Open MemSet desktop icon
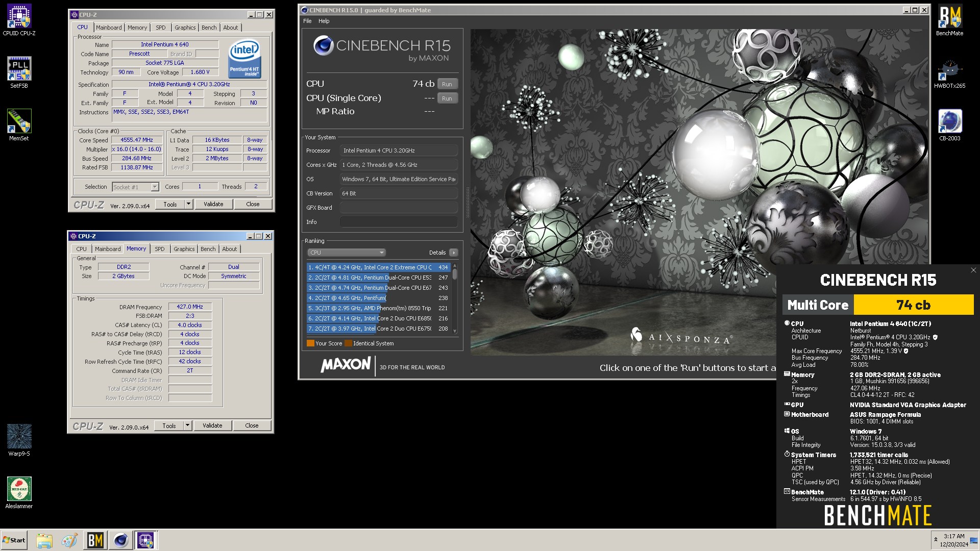The width and height of the screenshot is (980, 551). 19,125
